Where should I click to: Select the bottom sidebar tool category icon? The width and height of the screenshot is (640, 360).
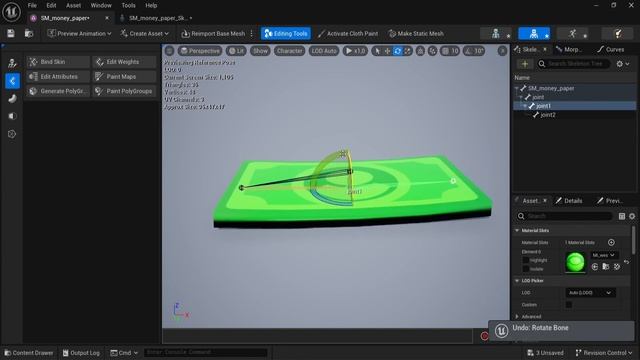pyautogui.click(x=12, y=134)
